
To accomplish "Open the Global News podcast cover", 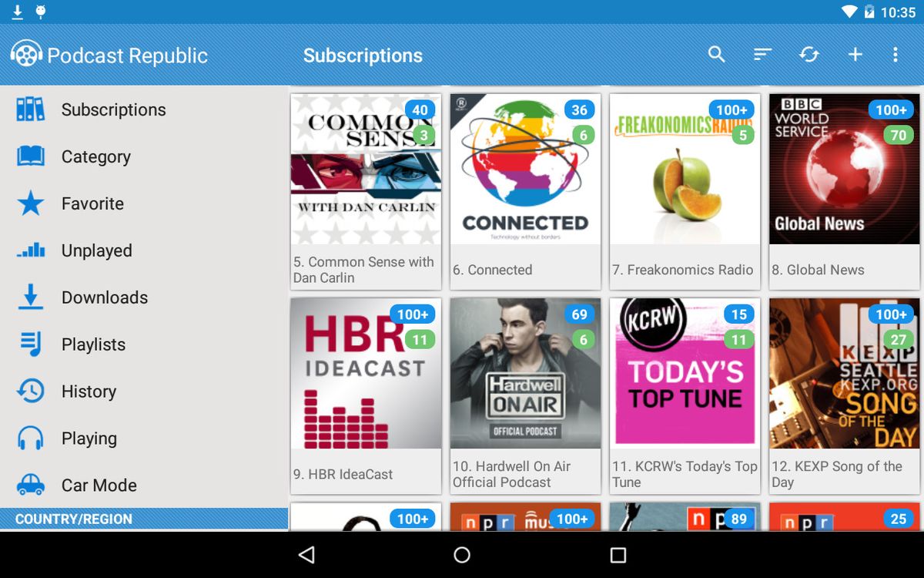I will coord(843,170).
